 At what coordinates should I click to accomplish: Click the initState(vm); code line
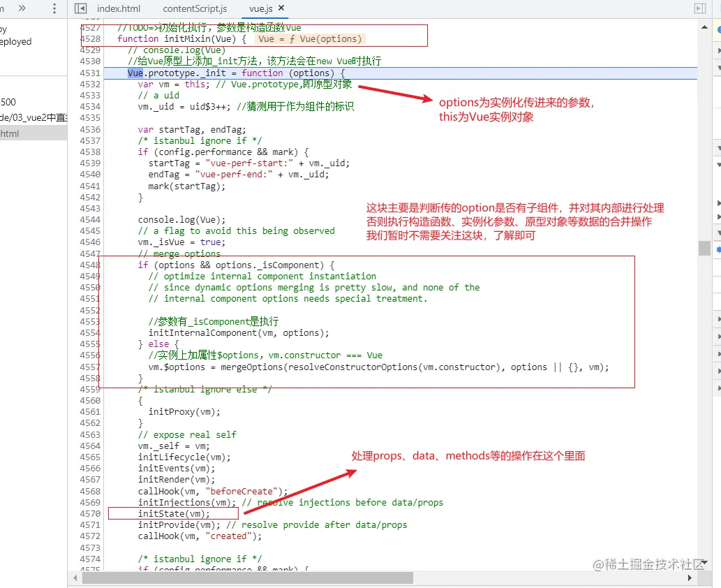tap(174, 513)
